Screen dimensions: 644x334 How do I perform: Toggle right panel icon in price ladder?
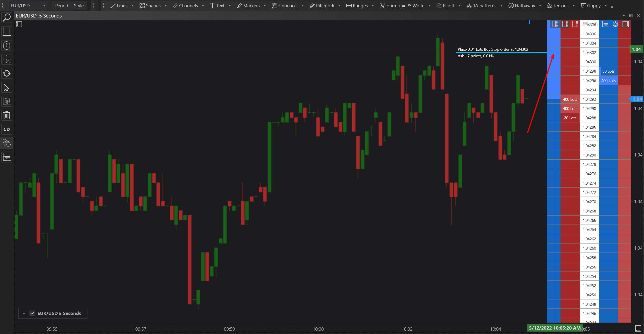[625, 24]
